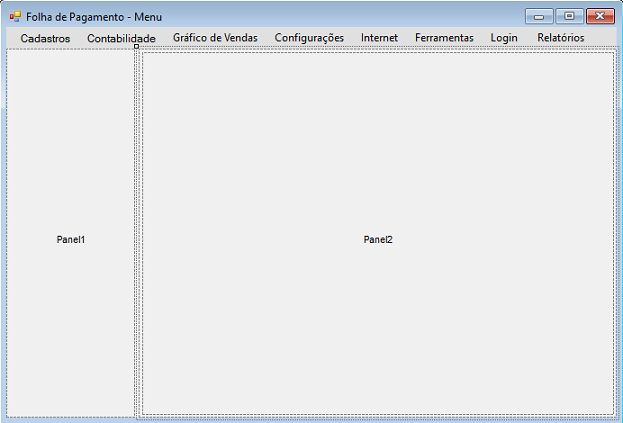Open the Contabilidade menu
Screen dimensions: 623x423
tap(121, 38)
